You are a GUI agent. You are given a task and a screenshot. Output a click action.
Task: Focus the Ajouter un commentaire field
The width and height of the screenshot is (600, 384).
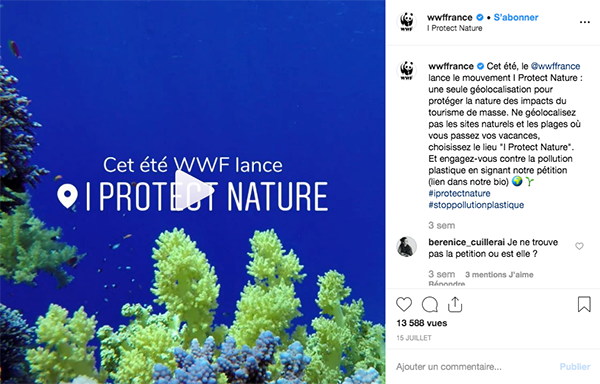474,367
